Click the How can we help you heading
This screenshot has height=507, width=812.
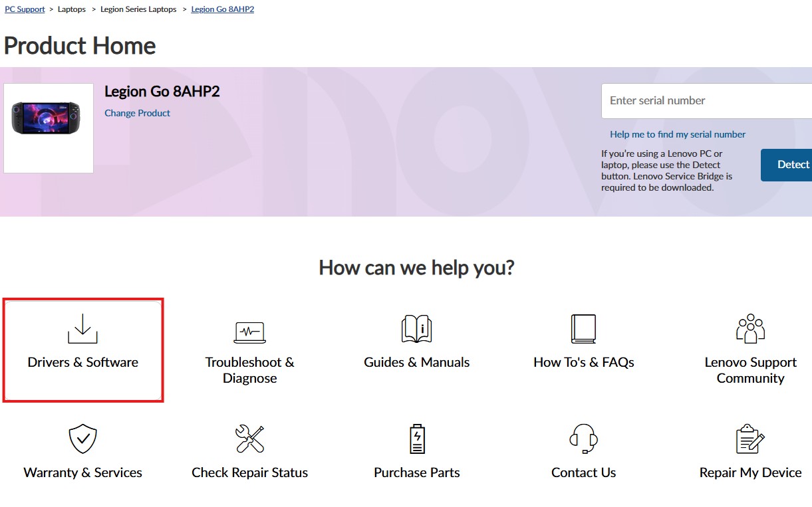(416, 268)
